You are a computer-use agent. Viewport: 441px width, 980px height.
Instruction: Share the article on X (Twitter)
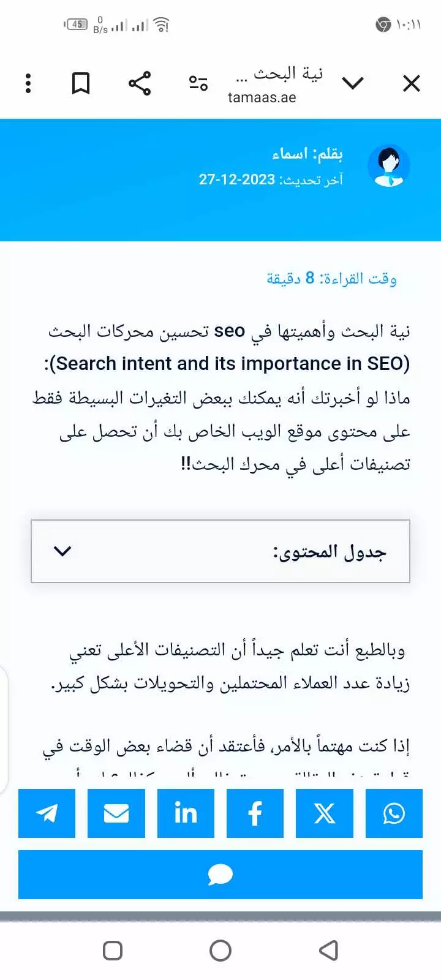tap(325, 813)
